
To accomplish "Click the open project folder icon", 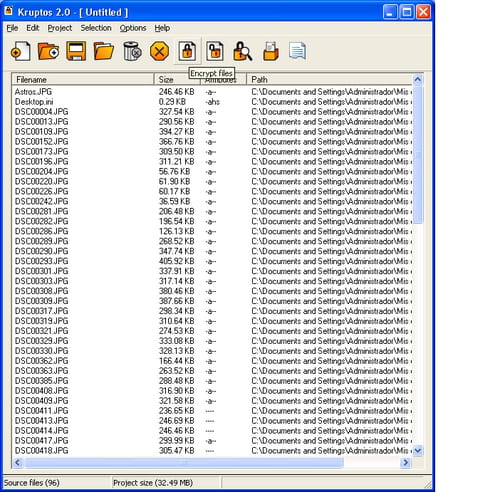I will click(104, 51).
